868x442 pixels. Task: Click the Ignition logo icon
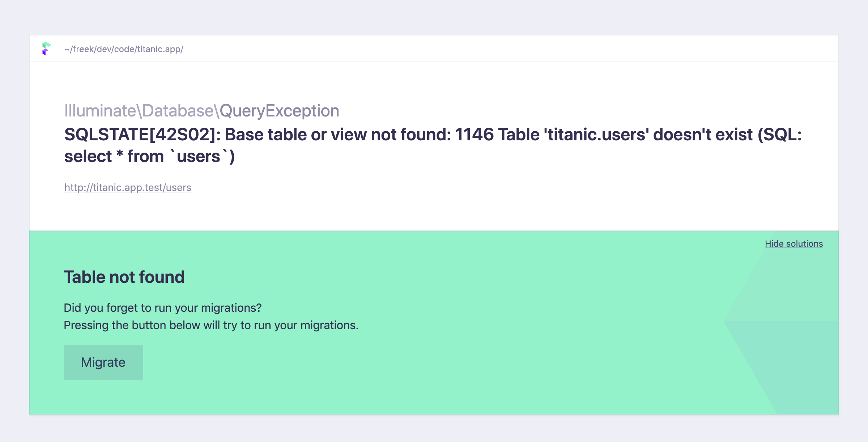46,48
